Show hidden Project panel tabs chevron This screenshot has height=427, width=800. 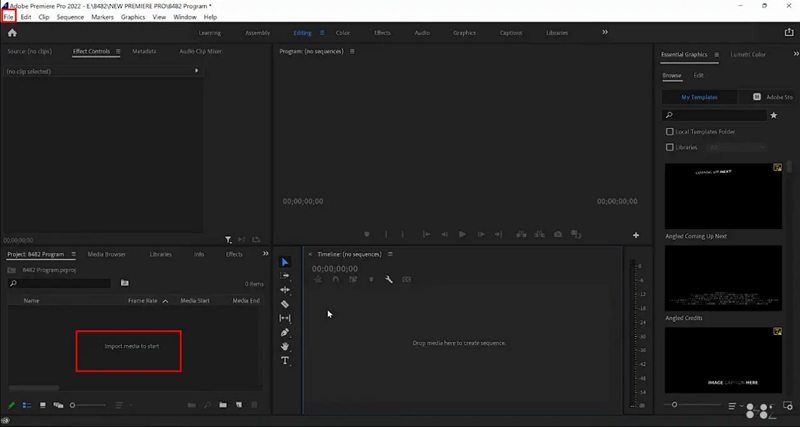265,254
